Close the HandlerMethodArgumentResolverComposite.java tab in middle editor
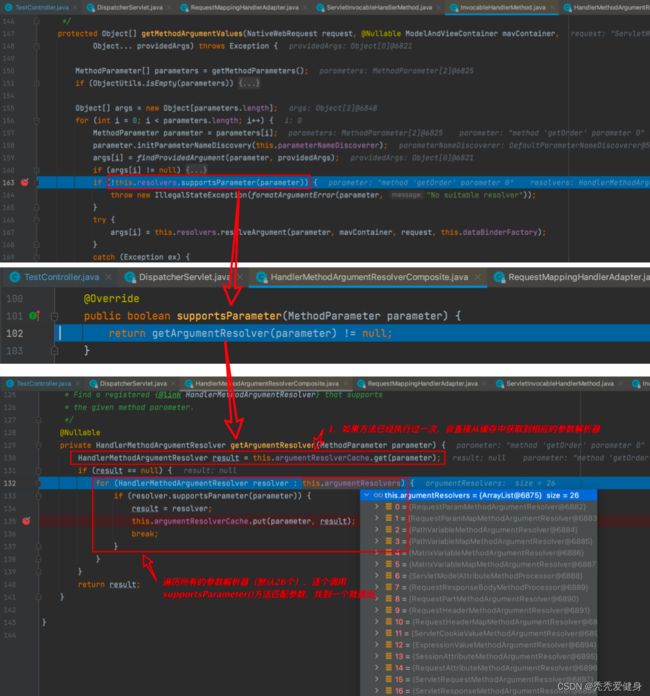 [x=478, y=277]
